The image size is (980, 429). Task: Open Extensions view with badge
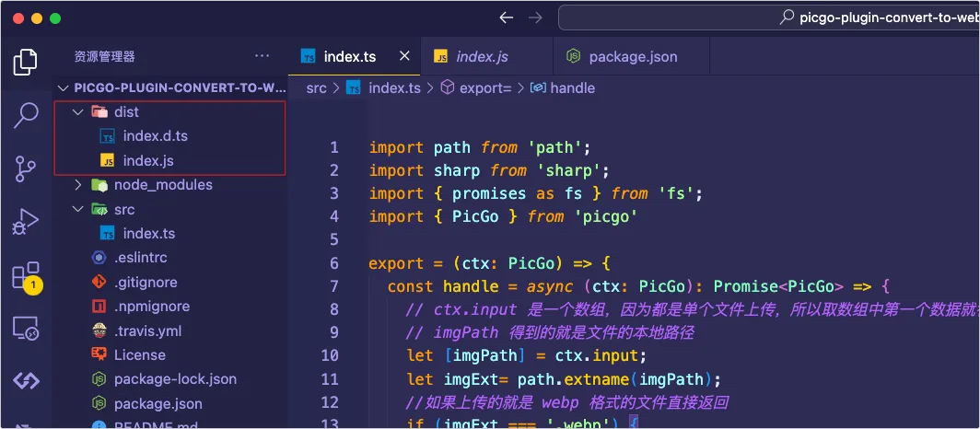(x=26, y=276)
